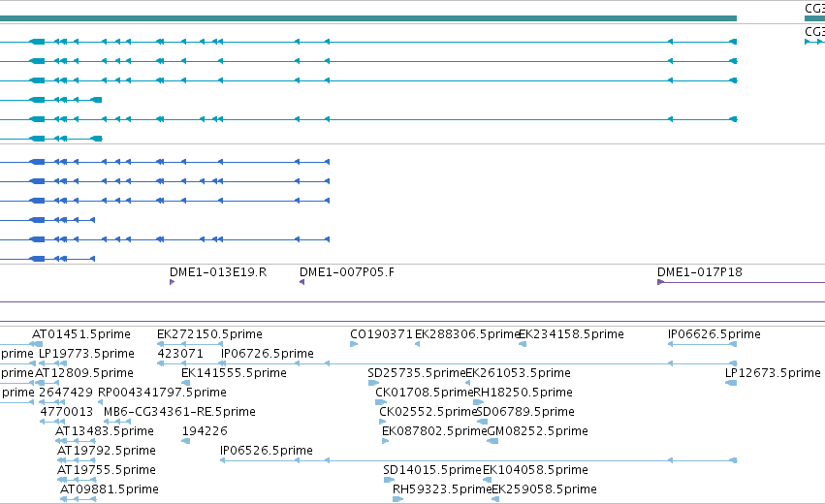Select the EK259058.5prime EST label
The height and width of the screenshot is (504, 825).
544,489
